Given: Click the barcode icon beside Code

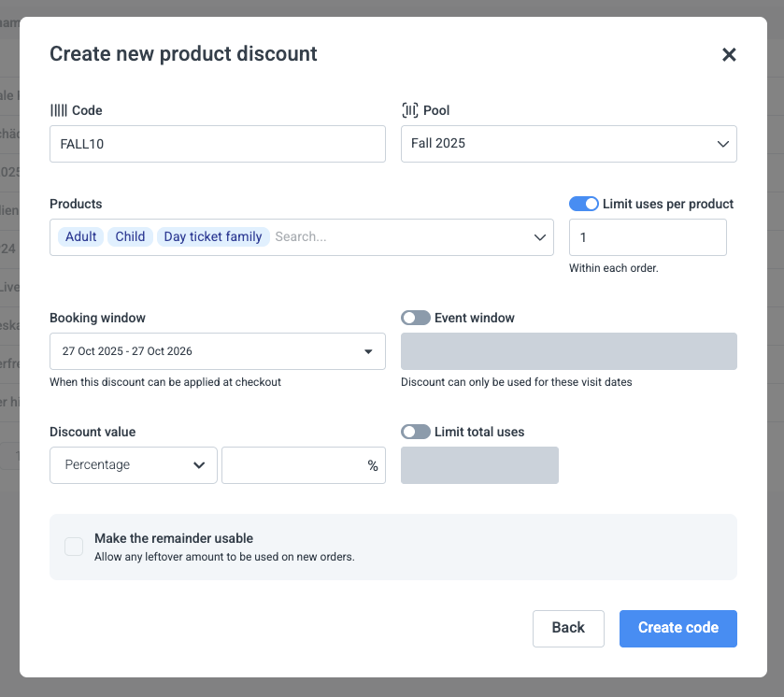Looking at the screenshot, I should 59,110.
